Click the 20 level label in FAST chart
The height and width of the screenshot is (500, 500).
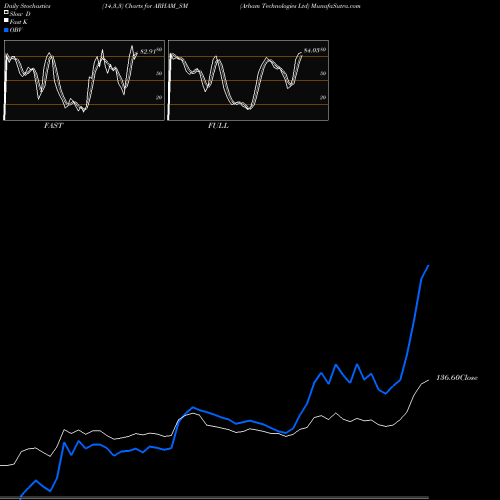[159, 97]
